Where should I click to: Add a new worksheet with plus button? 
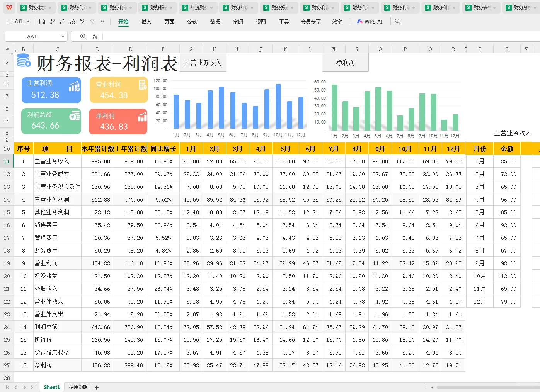[96, 387]
